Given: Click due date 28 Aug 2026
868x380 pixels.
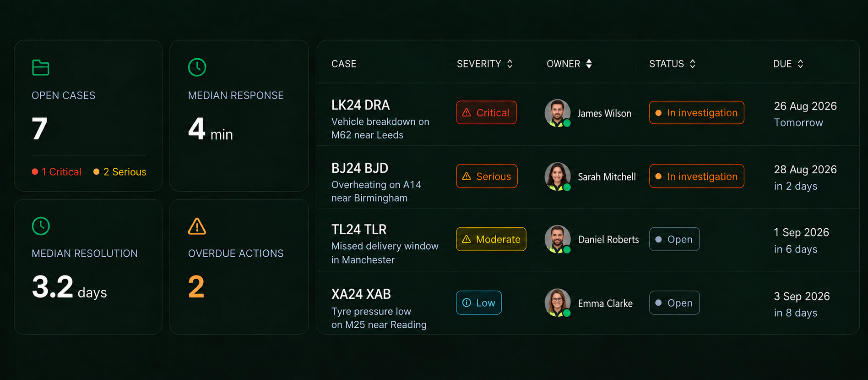Looking at the screenshot, I should click(x=805, y=170).
